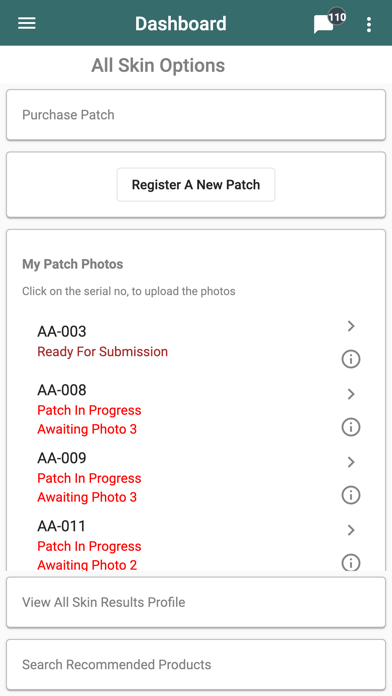
Task: Select serial number AA-008
Action: (x=62, y=390)
